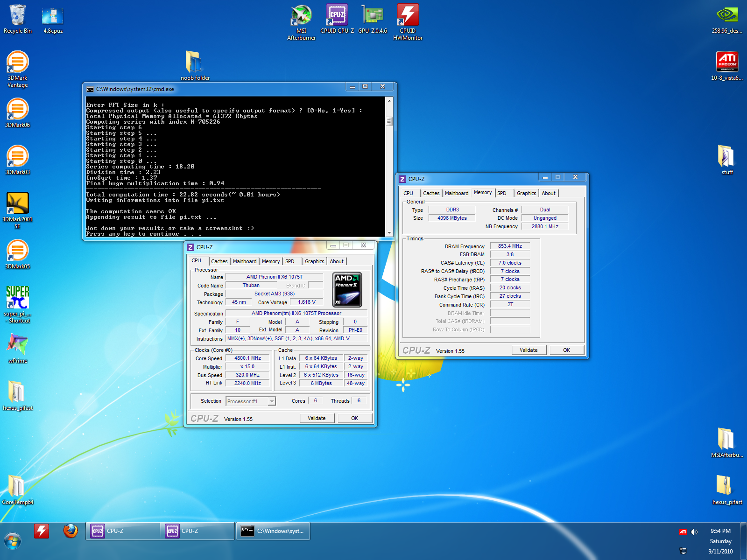This screenshot has height=560, width=747.
Task: Open the GPU-Z.0.4.6 desktop icon
Action: click(373, 19)
